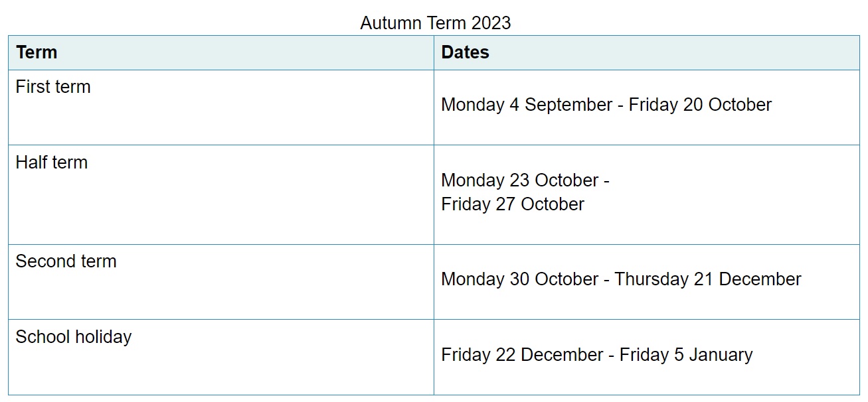The width and height of the screenshot is (868, 402).
Task: Click the "First term" row label
Action: pyautogui.click(x=53, y=87)
